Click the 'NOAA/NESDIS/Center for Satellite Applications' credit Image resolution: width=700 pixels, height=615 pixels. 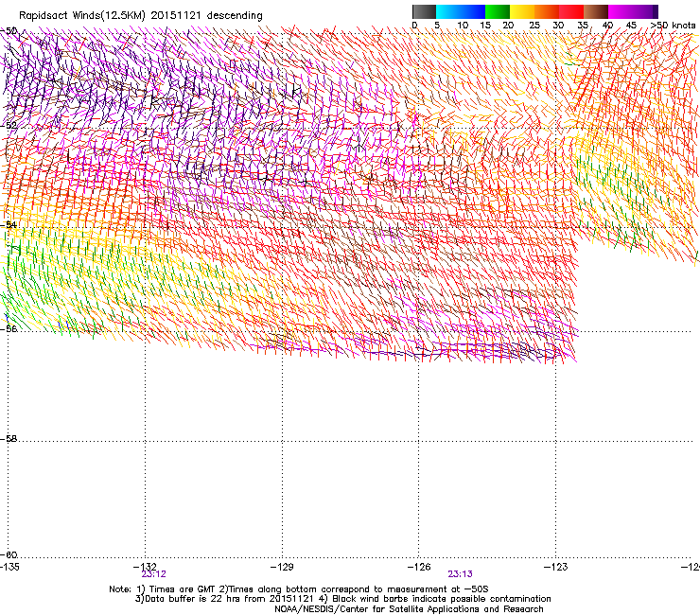(409, 609)
